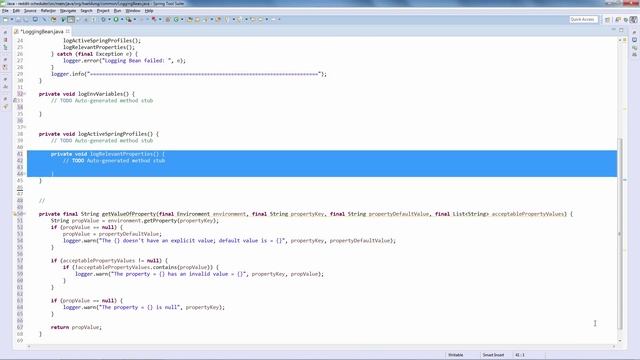Click the 41 : 1 cursor position
The image size is (640, 360).
[520, 355]
